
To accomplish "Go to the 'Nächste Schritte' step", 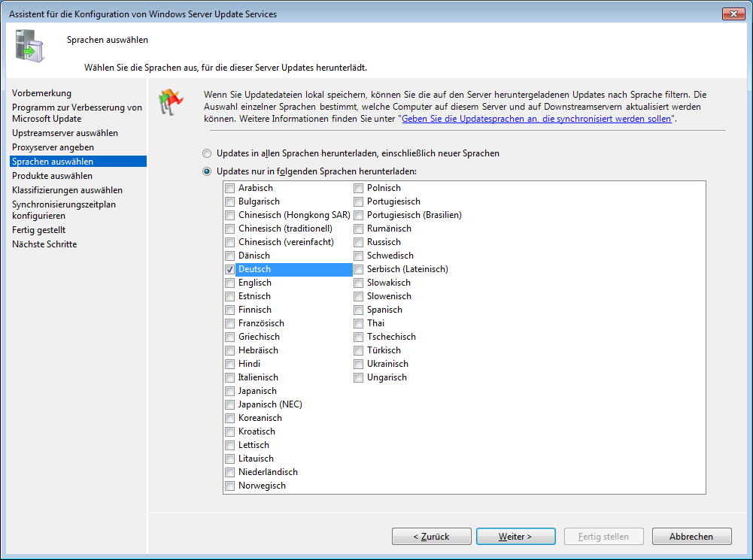I will point(44,244).
